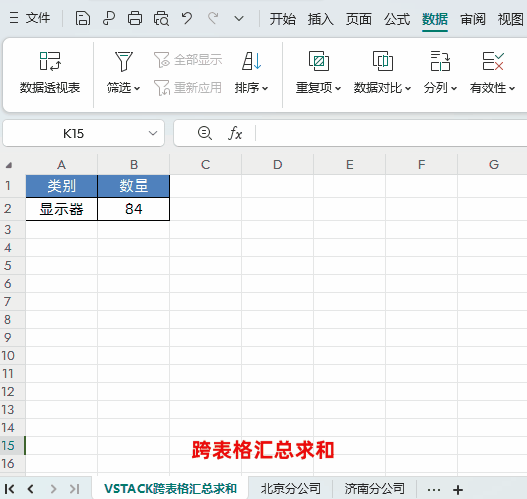Expand the 筛选 dropdown arrow
Screen dimensions: 527x499
pos(137,88)
